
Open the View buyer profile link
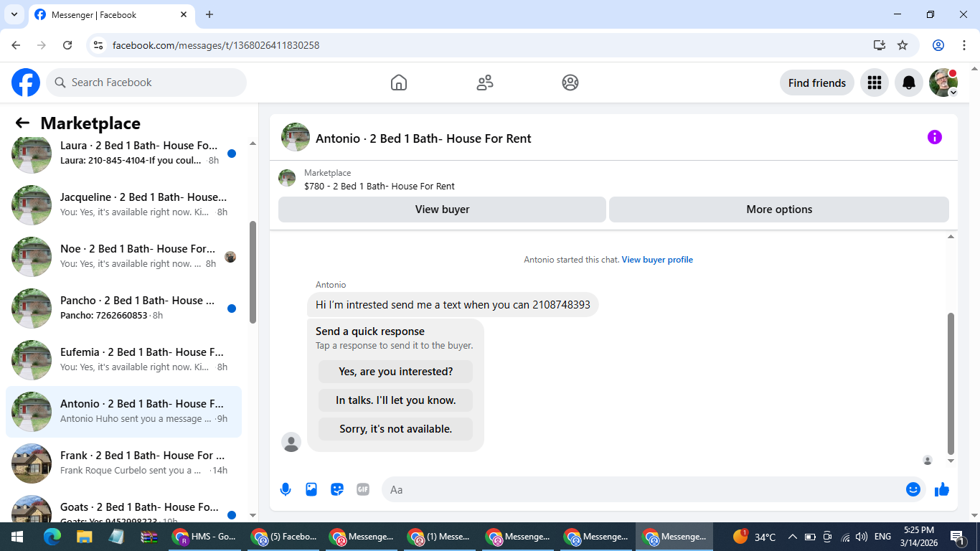pyautogui.click(x=657, y=260)
